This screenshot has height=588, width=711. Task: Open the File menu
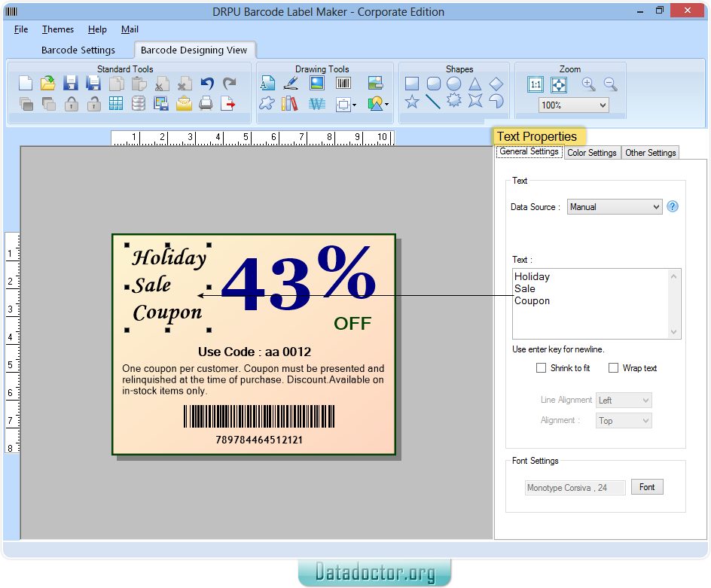pos(21,29)
